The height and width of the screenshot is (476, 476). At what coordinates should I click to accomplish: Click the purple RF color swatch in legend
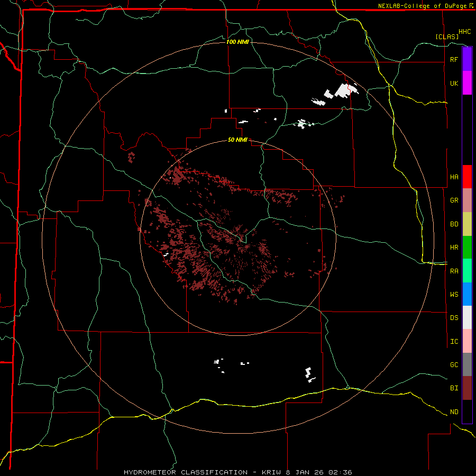[467, 59]
